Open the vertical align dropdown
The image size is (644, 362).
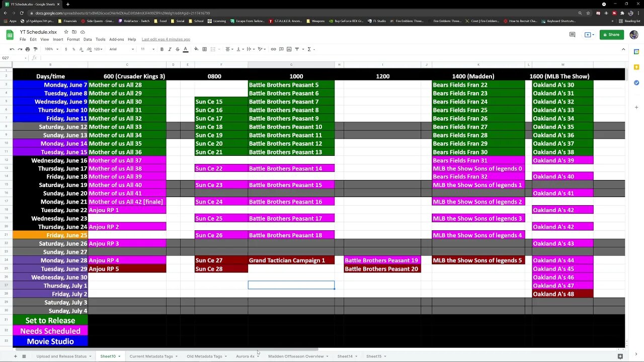240,49
